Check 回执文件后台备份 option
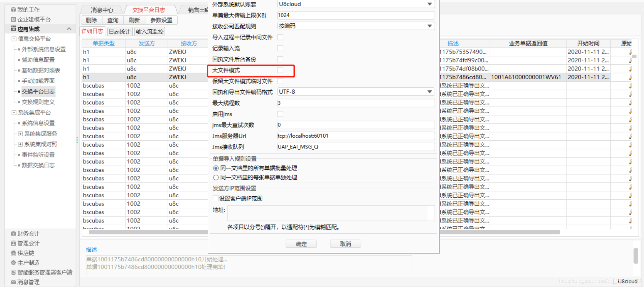 [x=280, y=59]
